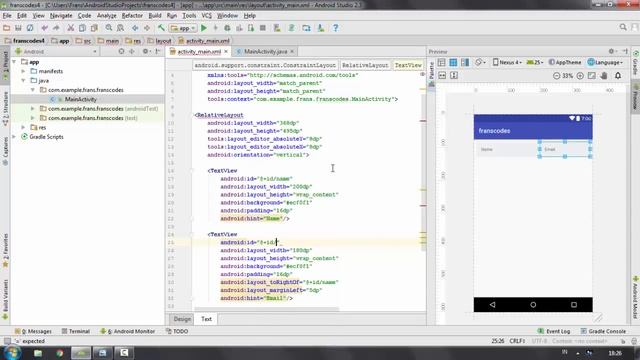Click the Copy icon in toolbar
640x360 pixels.
(82, 28)
